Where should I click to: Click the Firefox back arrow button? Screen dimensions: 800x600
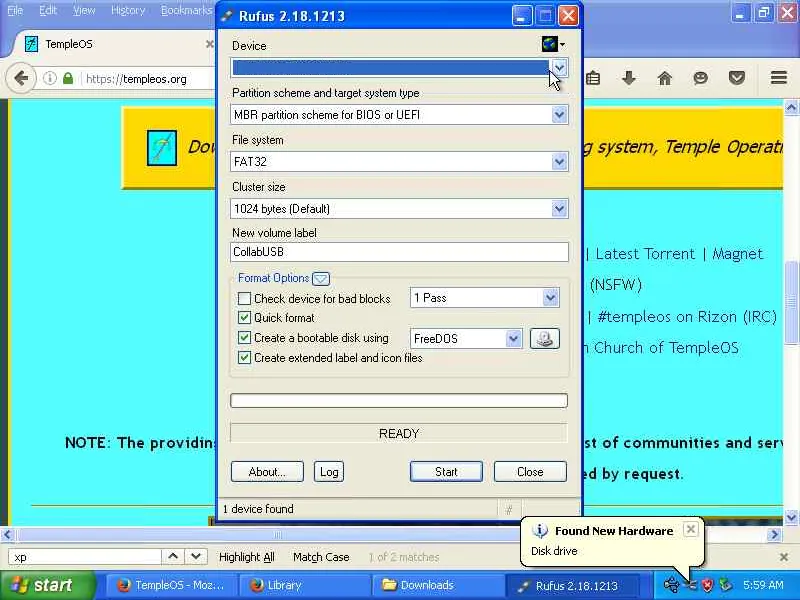[x=21, y=79]
